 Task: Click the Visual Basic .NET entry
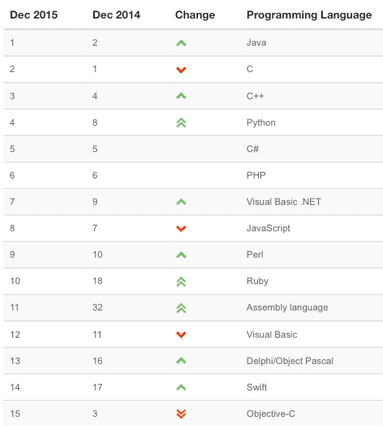[x=284, y=202]
